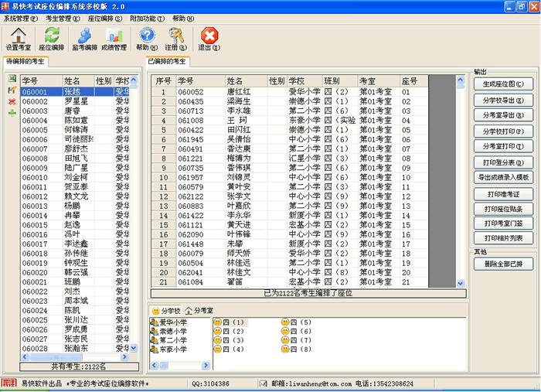Click 分考室打印 button
Image resolution: width=541 pixels, height=392 pixels.
pos(503,146)
